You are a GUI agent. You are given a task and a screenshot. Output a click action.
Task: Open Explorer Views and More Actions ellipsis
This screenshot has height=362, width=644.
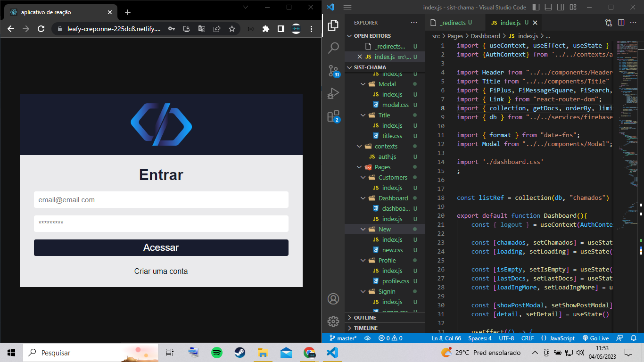pos(414,23)
